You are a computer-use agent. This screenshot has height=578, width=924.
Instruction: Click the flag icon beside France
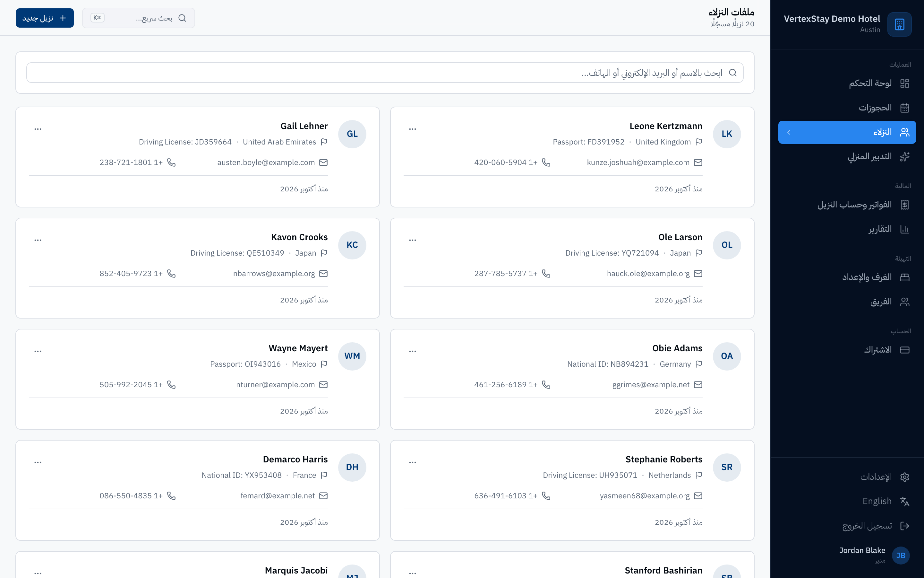[324, 475]
